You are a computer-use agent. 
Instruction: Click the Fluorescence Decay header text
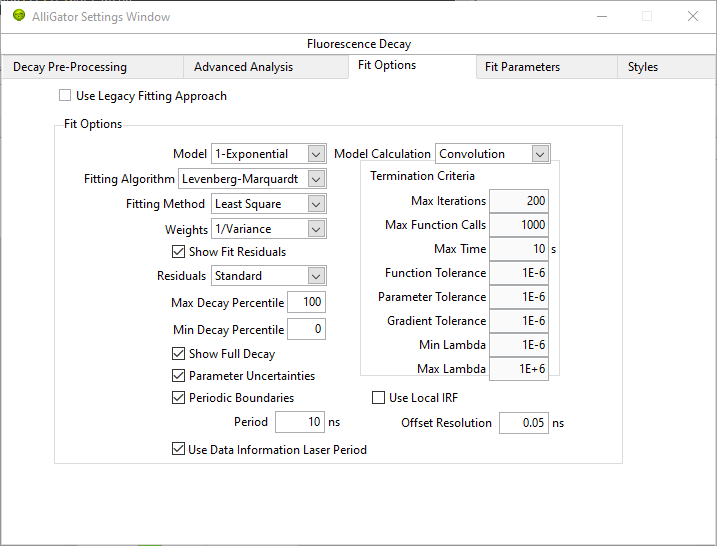click(359, 44)
